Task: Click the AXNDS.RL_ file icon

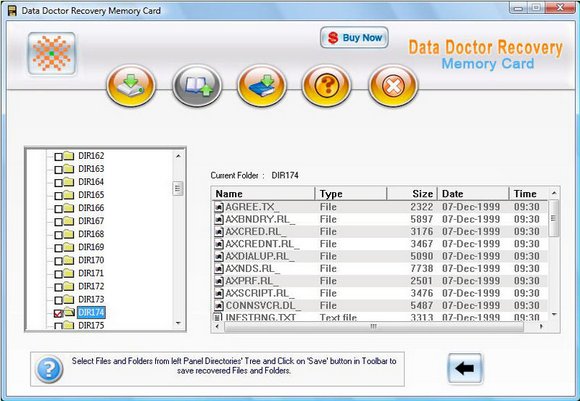Action: 219,269
